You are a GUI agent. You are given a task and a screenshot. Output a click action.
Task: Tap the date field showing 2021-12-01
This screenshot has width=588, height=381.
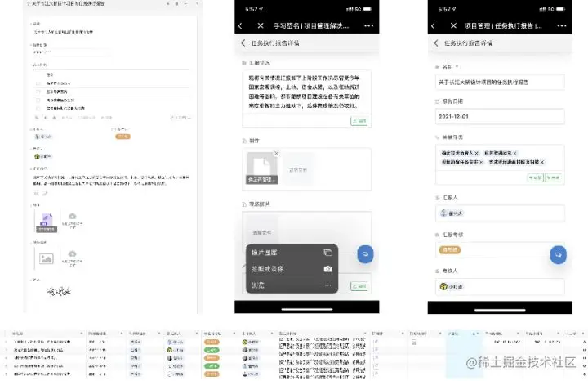point(500,116)
